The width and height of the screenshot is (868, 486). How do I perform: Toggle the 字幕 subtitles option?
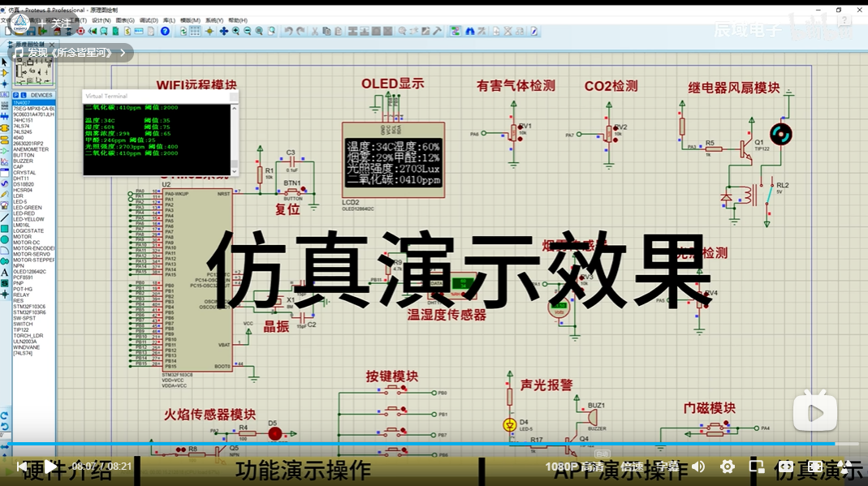point(667,467)
